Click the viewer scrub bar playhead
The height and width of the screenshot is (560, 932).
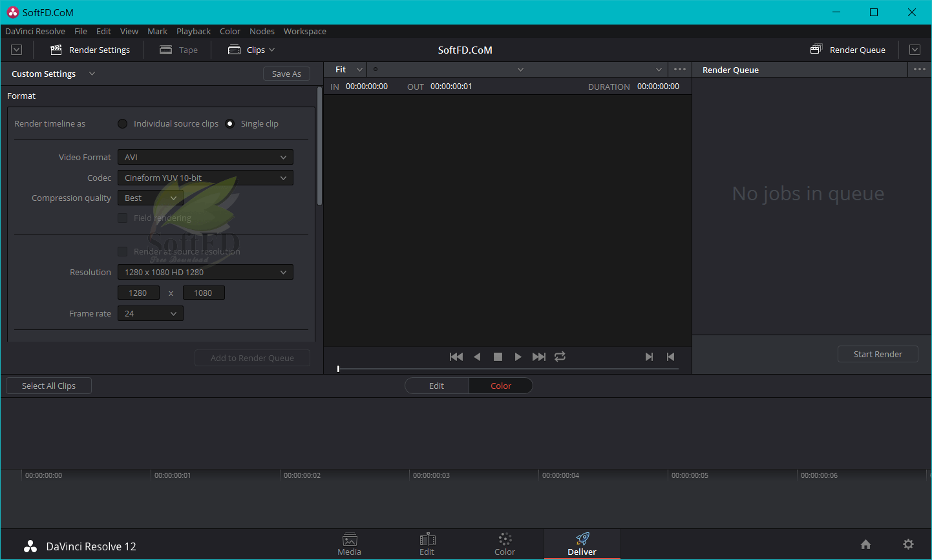(338, 369)
